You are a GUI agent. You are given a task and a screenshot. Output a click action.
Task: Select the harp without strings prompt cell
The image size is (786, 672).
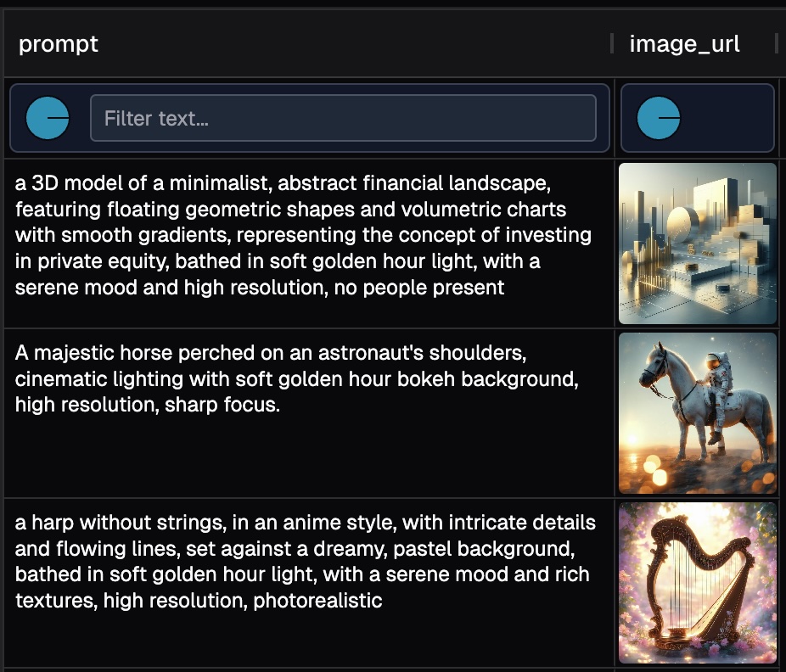pyautogui.click(x=306, y=562)
